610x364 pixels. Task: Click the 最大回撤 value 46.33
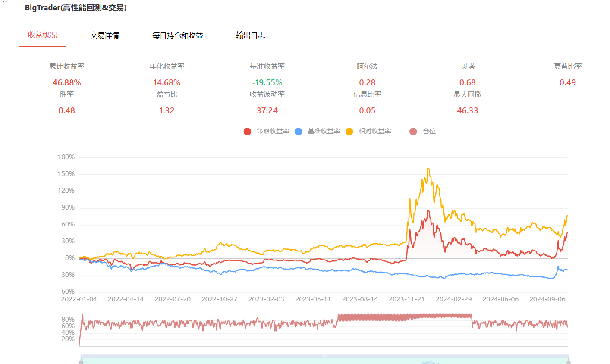(467, 110)
